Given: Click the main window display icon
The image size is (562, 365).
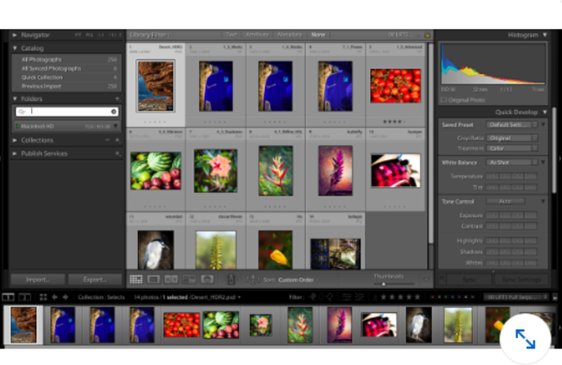Looking at the screenshot, I should (x=8, y=297).
